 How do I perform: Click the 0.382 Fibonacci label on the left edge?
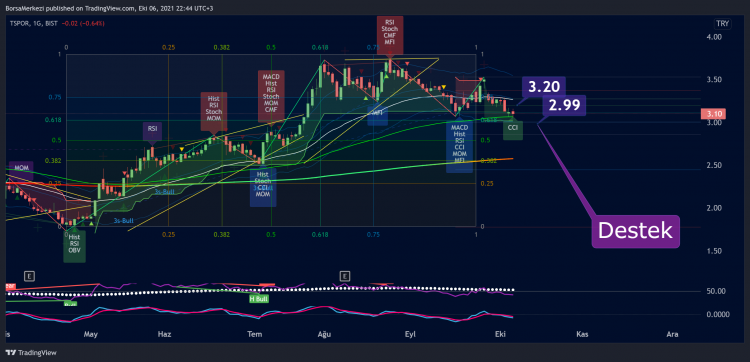click(53, 161)
